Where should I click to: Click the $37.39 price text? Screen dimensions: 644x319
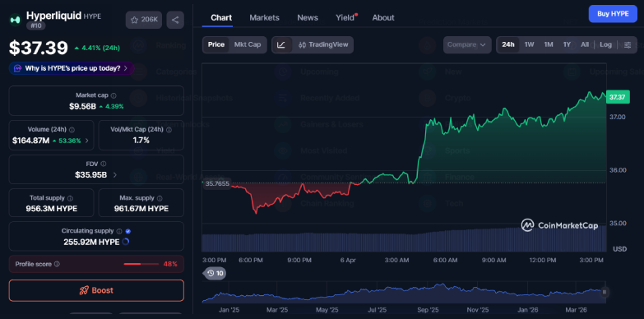click(x=39, y=48)
